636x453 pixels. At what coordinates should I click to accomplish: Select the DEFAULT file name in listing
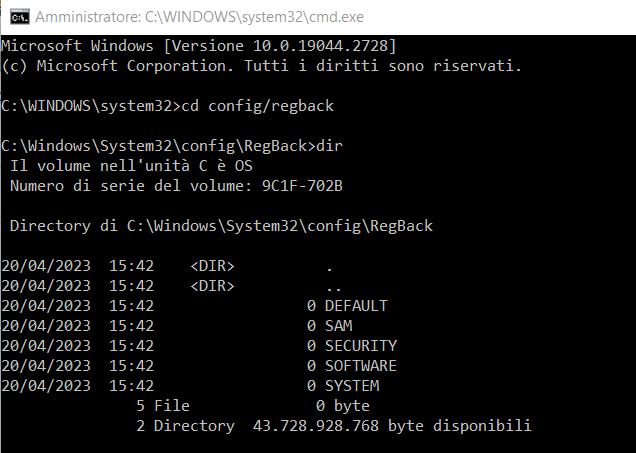356,306
